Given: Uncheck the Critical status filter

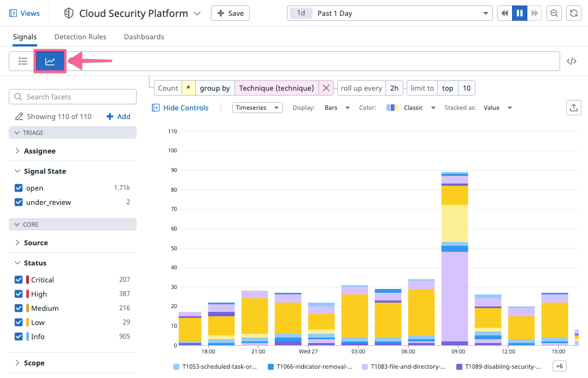Looking at the screenshot, I should point(19,280).
